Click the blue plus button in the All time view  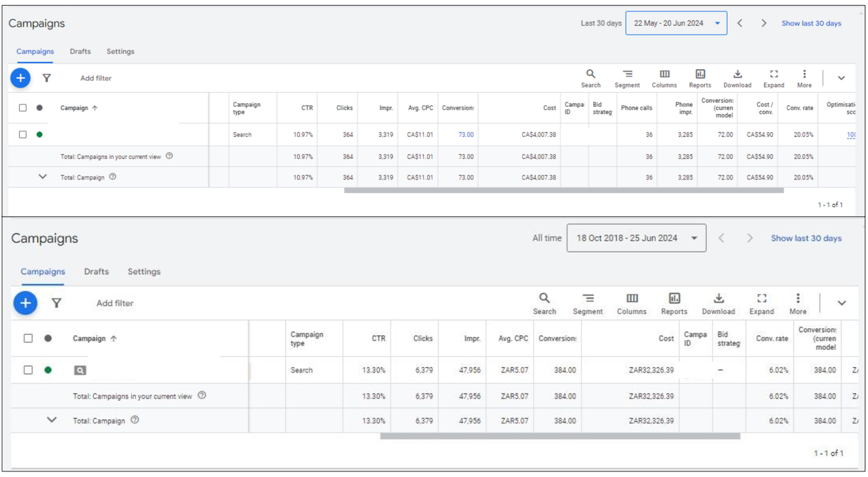[x=25, y=303]
